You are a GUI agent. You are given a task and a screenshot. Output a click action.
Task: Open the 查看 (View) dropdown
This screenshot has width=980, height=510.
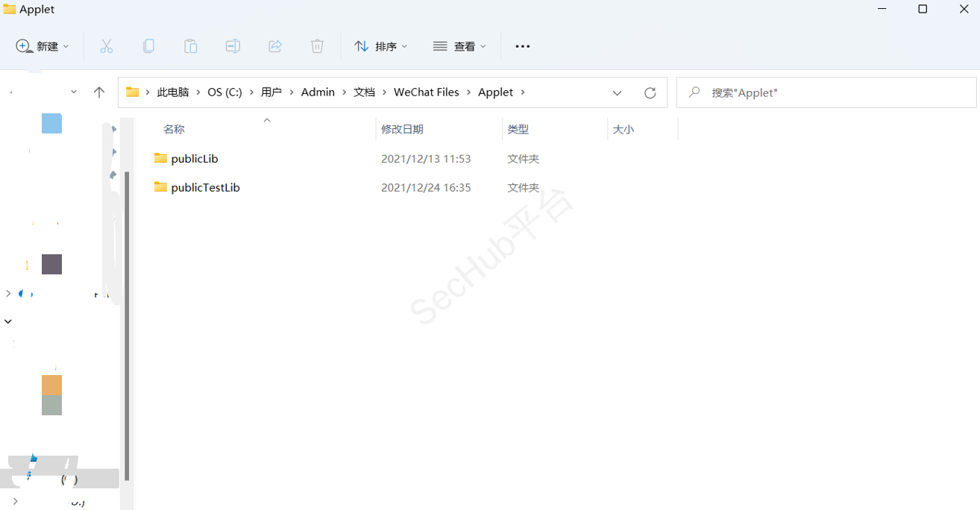[459, 46]
